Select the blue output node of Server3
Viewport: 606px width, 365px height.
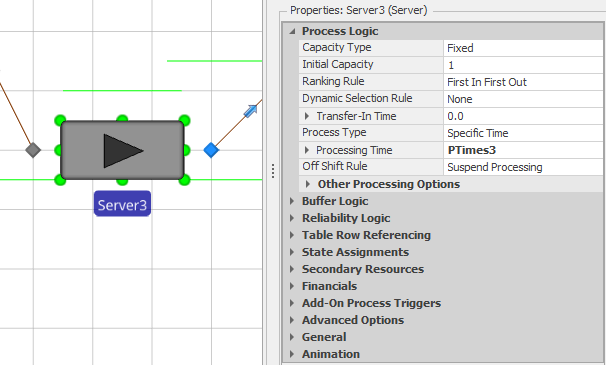click(x=211, y=150)
